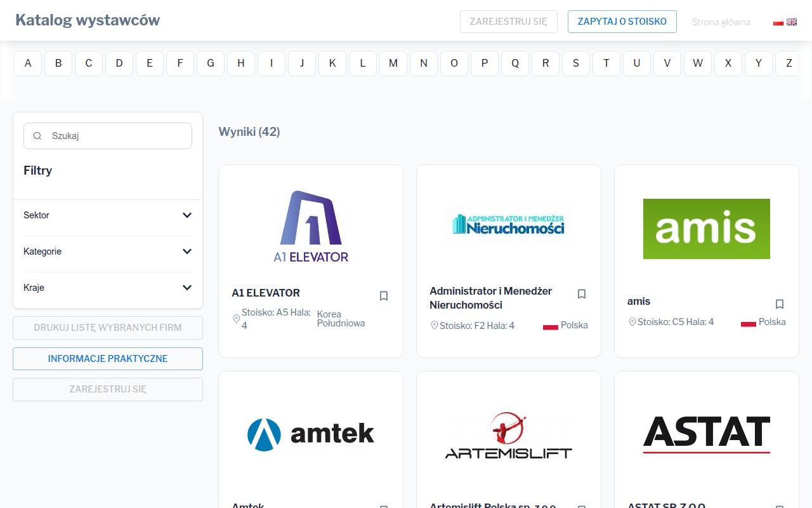Bookmark the amis exhibitor

[x=780, y=304]
